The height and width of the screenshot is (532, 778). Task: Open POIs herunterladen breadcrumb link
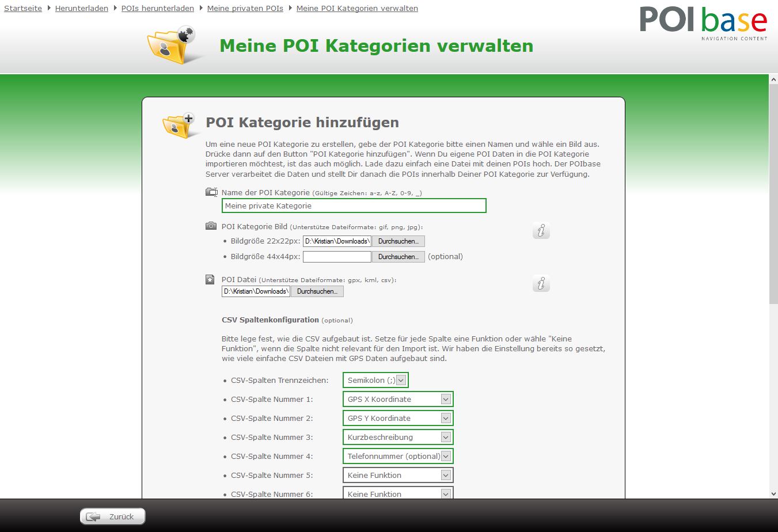pos(158,9)
